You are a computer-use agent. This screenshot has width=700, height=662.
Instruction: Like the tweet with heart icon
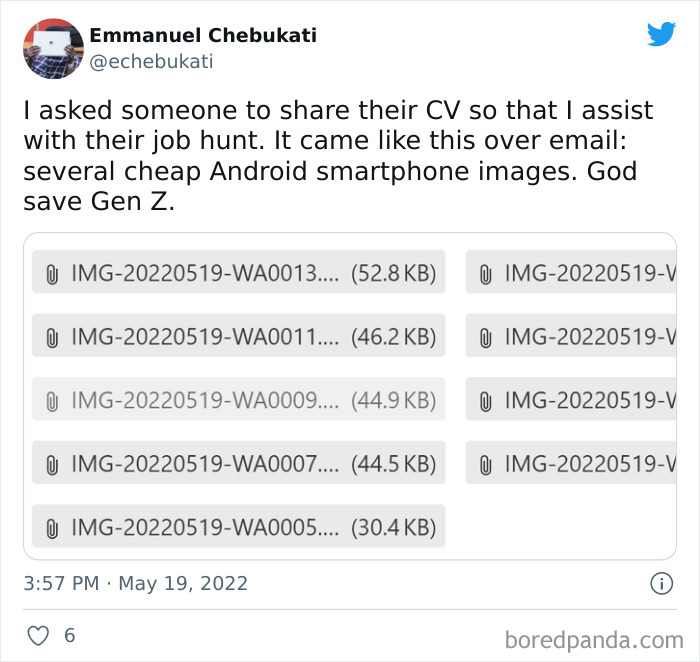click(38, 635)
